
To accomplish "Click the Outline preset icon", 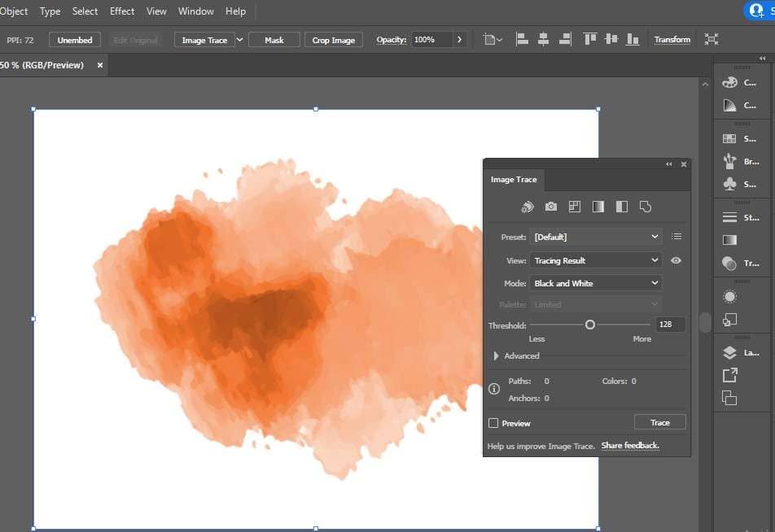I will coord(645,207).
